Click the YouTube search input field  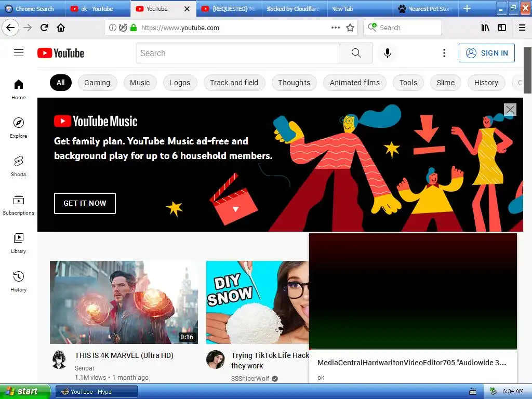click(238, 53)
